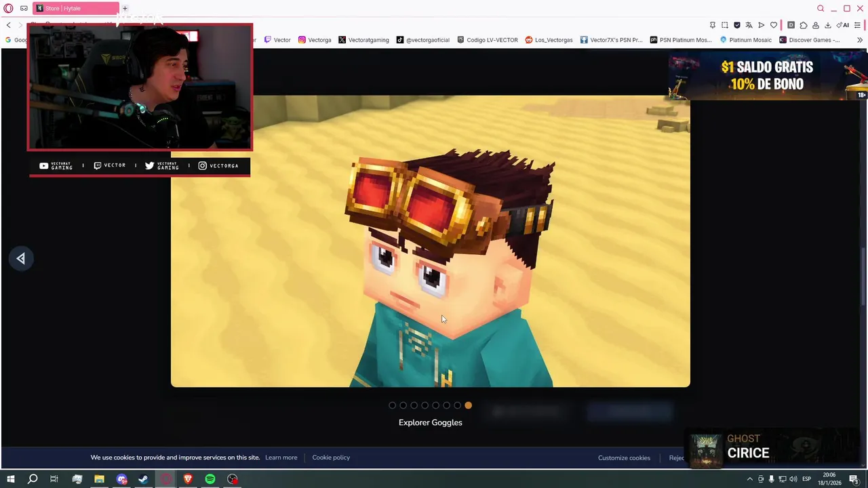Open the profile account icon

tap(815, 25)
